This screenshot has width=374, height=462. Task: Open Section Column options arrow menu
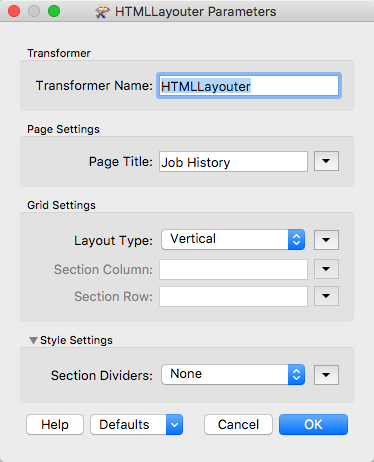(326, 269)
